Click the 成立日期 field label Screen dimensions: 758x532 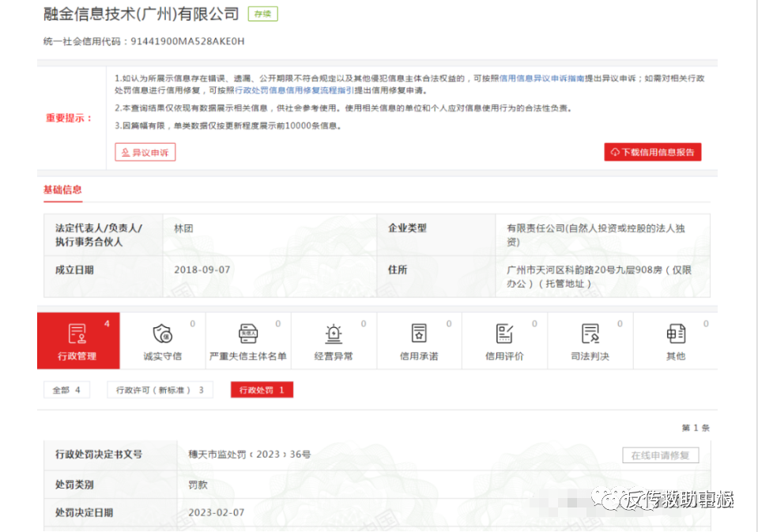pyautogui.click(x=74, y=270)
